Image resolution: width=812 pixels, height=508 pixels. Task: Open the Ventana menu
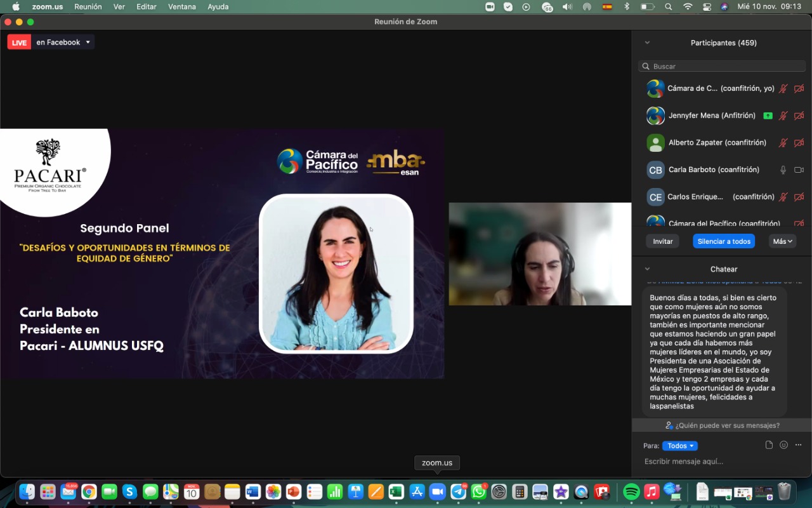coord(182,6)
